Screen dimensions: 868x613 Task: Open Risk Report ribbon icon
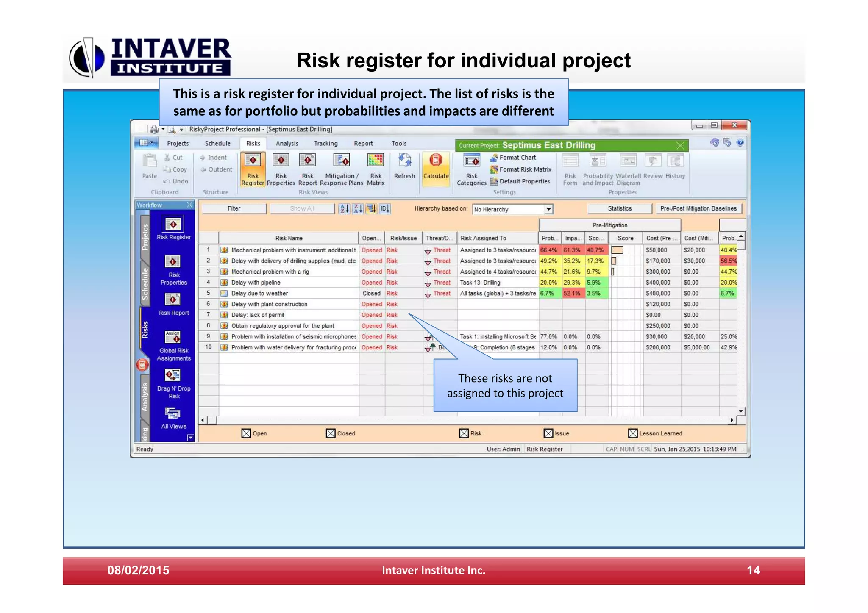[307, 169]
